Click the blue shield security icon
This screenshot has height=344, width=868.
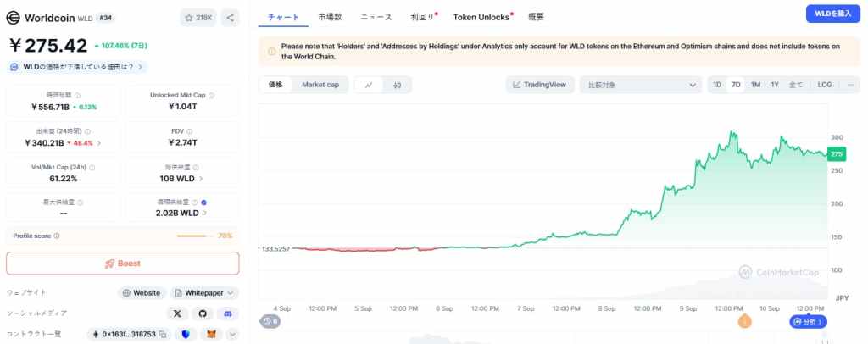(186, 334)
